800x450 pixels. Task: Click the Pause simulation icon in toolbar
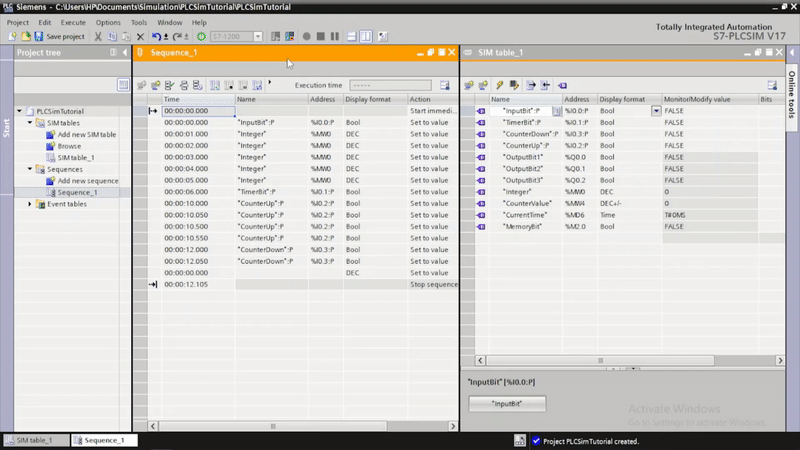[x=335, y=36]
